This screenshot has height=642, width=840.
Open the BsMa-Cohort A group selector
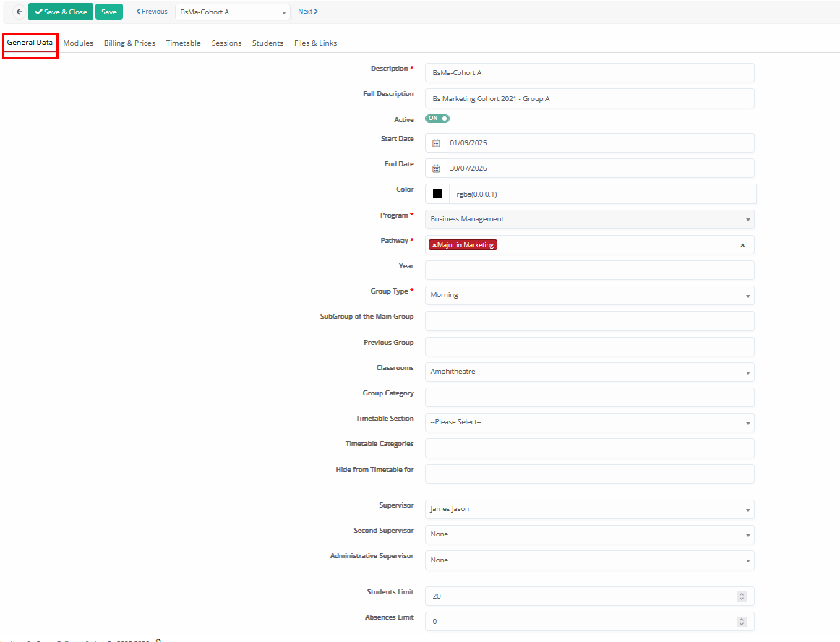(x=232, y=12)
